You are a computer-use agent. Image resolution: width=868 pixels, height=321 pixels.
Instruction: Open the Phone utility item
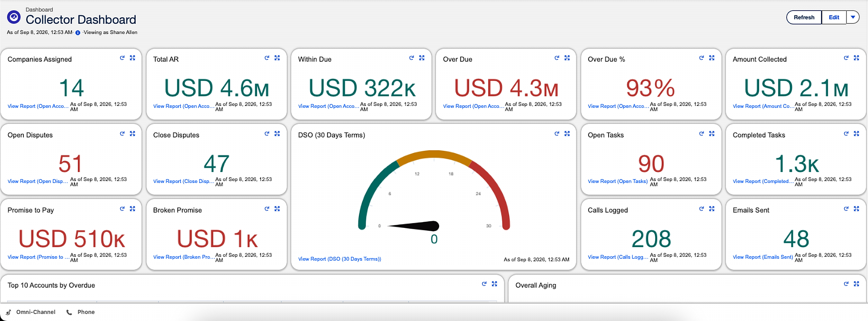click(81, 312)
